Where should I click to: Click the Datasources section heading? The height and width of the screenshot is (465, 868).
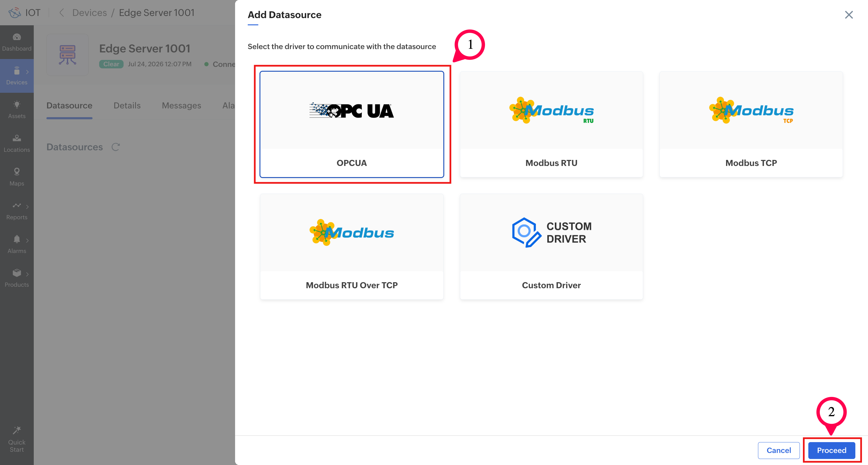(74, 147)
